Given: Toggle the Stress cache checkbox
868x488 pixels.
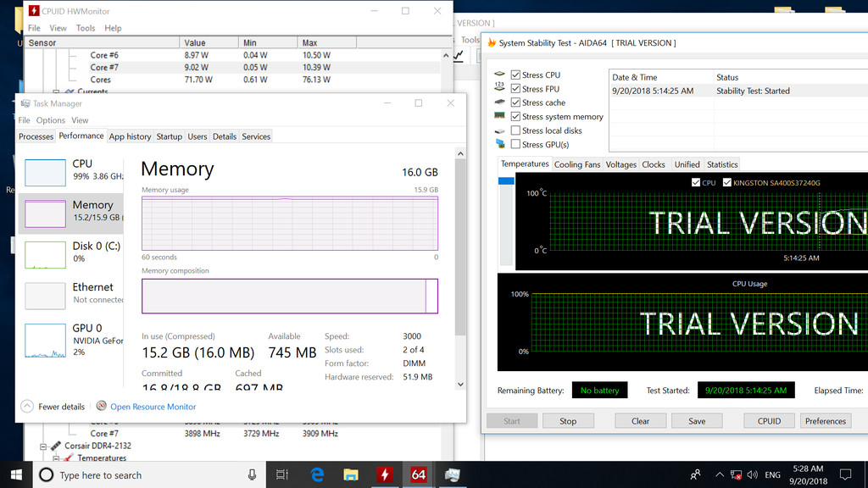Looking at the screenshot, I should click(x=515, y=103).
